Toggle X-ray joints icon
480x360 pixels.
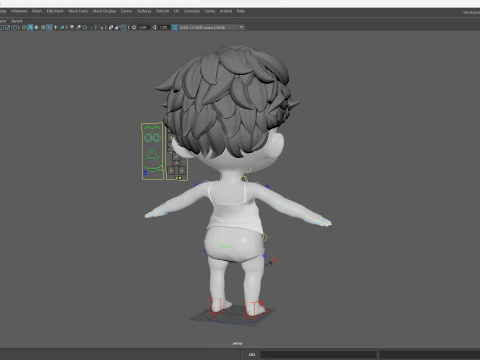[x=123, y=27]
